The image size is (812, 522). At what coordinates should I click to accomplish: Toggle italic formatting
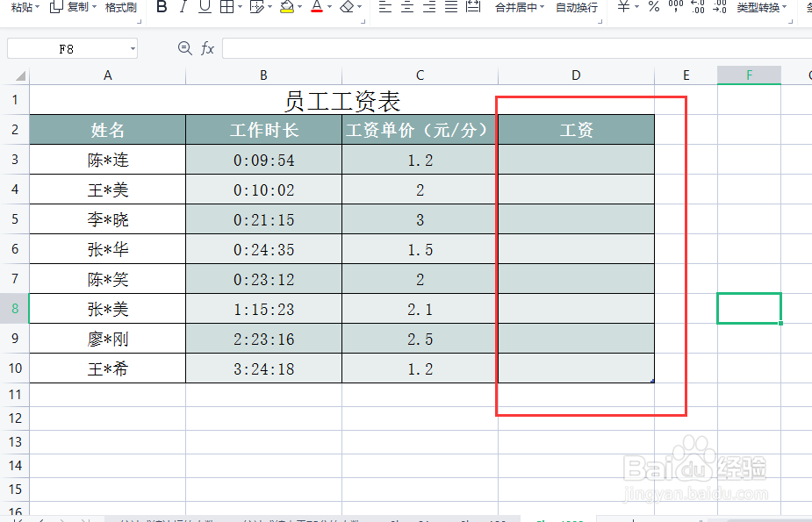click(x=183, y=10)
